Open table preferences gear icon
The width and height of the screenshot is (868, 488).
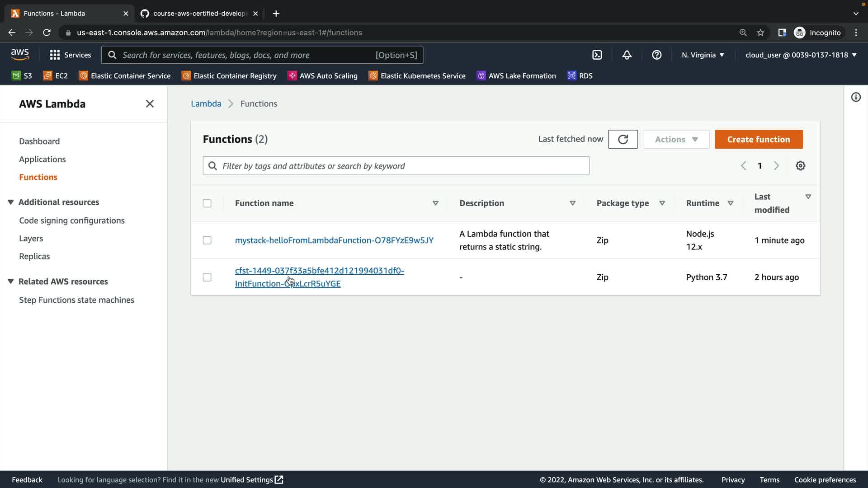(x=800, y=166)
